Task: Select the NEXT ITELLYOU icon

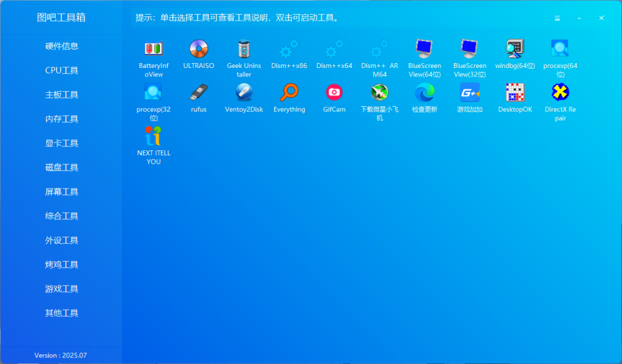Action: coord(154,136)
